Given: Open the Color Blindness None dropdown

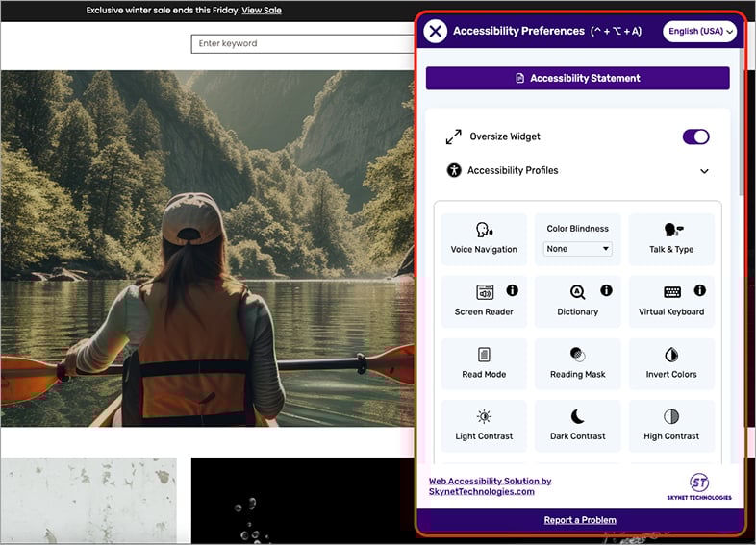Looking at the screenshot, I should click(x=578, y=249).
